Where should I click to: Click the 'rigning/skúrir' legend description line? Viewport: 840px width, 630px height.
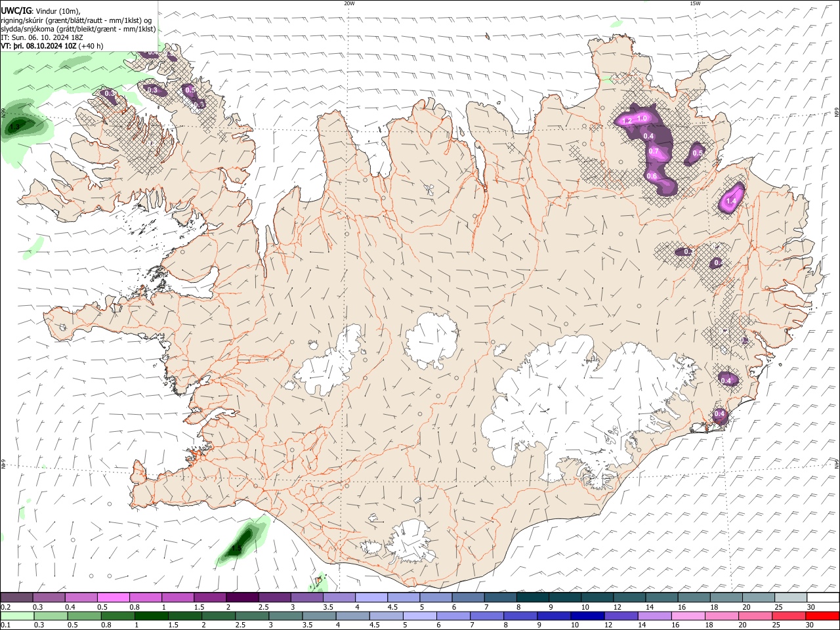pos(76,20)
